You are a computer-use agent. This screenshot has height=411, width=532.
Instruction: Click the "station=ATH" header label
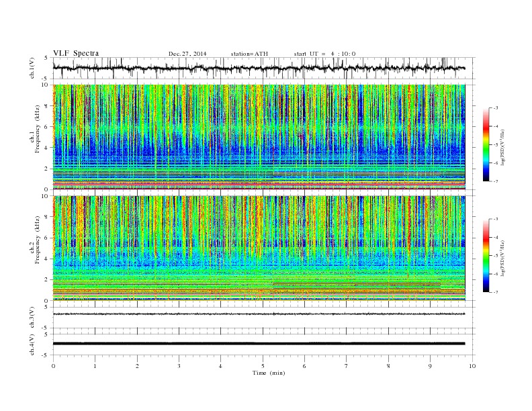point(249,54)
